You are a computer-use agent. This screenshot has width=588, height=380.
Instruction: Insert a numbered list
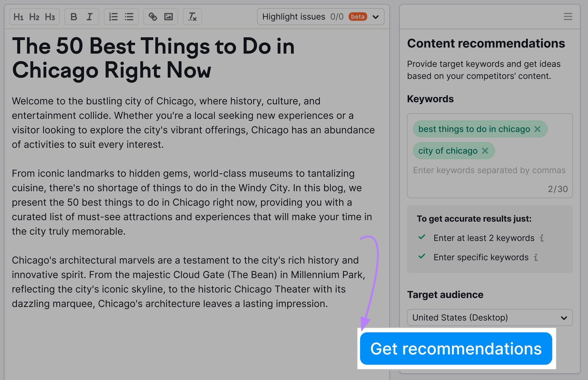pos(113,17)
